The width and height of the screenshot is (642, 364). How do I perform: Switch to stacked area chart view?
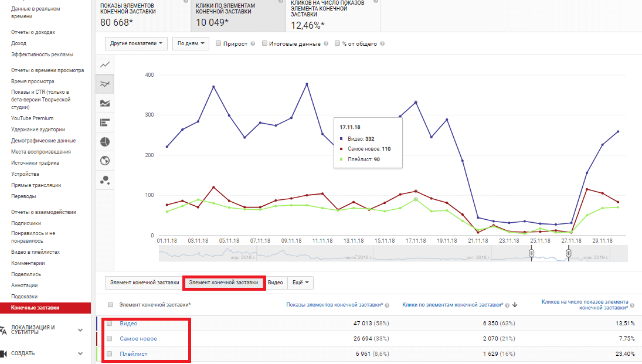point(105,103)
